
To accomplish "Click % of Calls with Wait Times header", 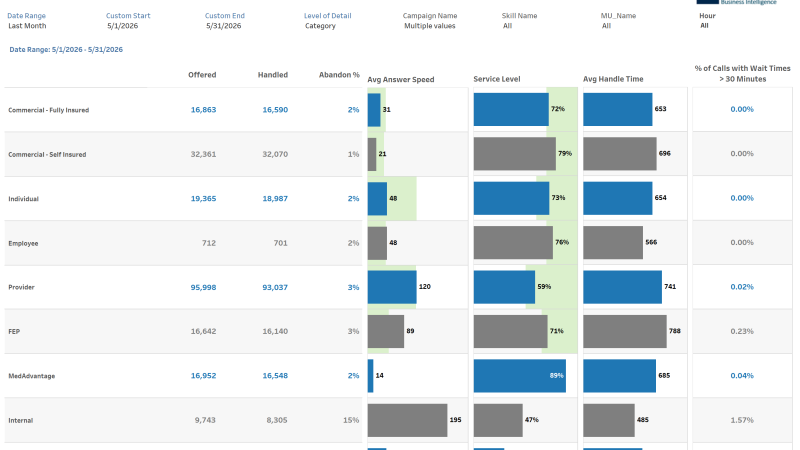I will 742,73.
